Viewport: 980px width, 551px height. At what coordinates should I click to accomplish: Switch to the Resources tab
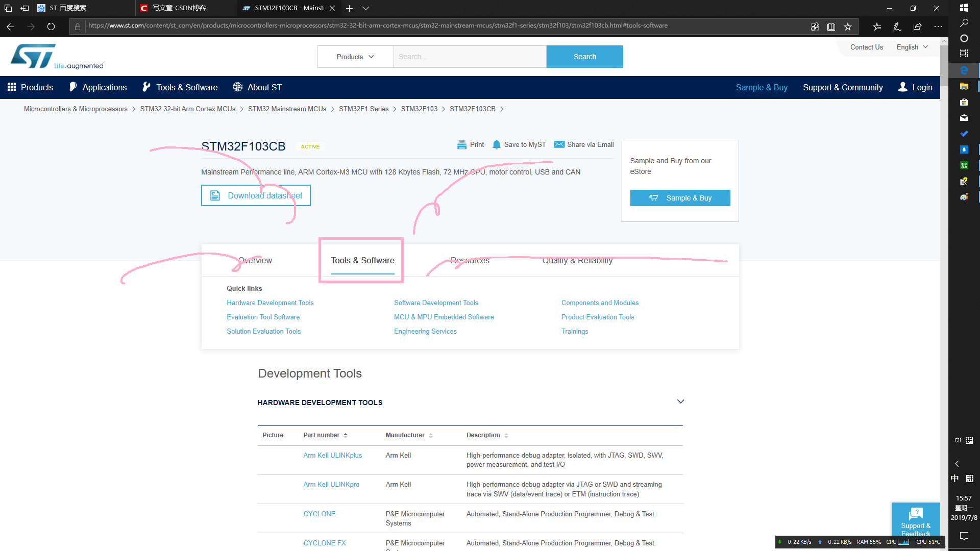pyautogui.click(x=470, y=261)
